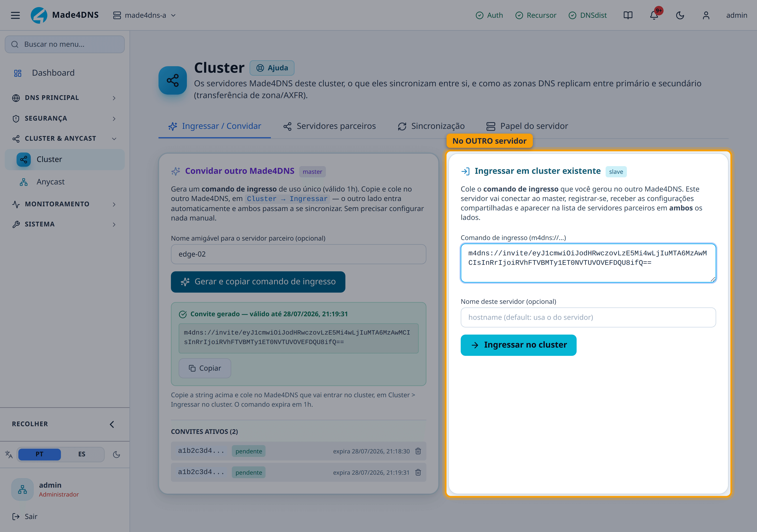The image size is (757, 532).
Task: Click the Anycast network icon
Action: [x=23, y=182]
